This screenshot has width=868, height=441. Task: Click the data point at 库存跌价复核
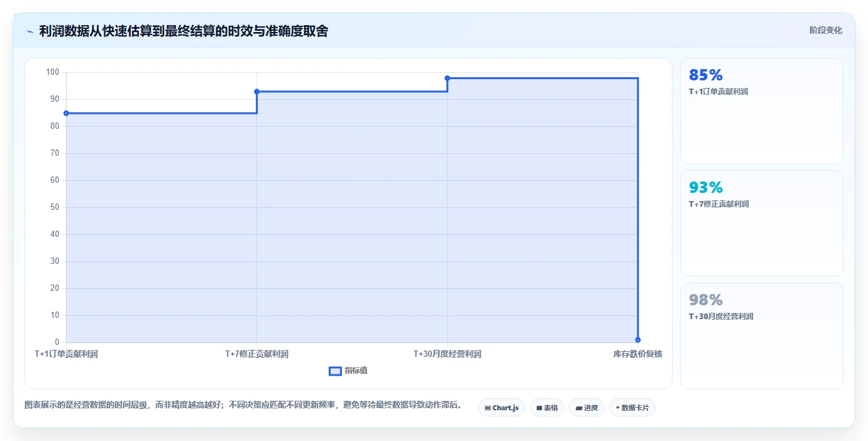coord(638,340)
